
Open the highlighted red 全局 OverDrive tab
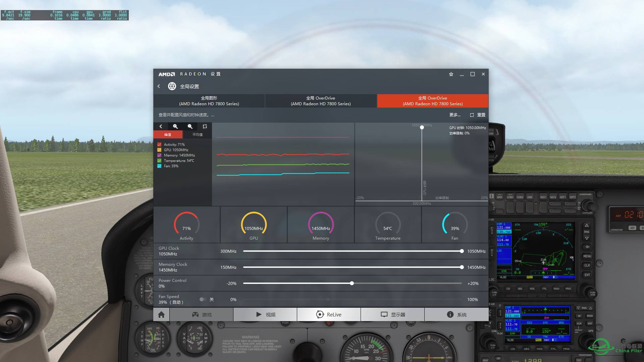pyautogui.click(x=433, y=101)
